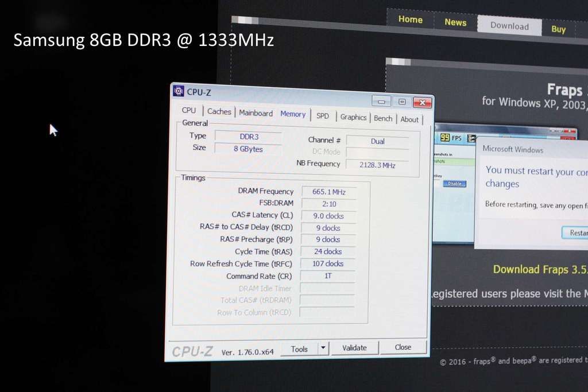This screenshot has width=588, height=392.
Task: Switch to the CPU tab
Action: [188, 111]
